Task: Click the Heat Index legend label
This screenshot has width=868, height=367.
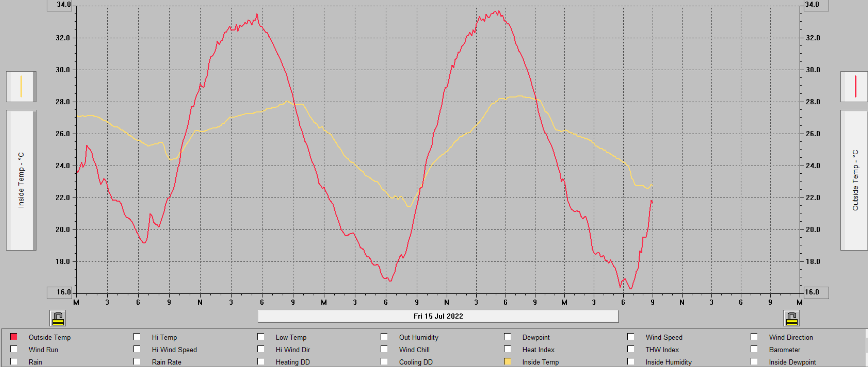Action: [x=538, y=350]
